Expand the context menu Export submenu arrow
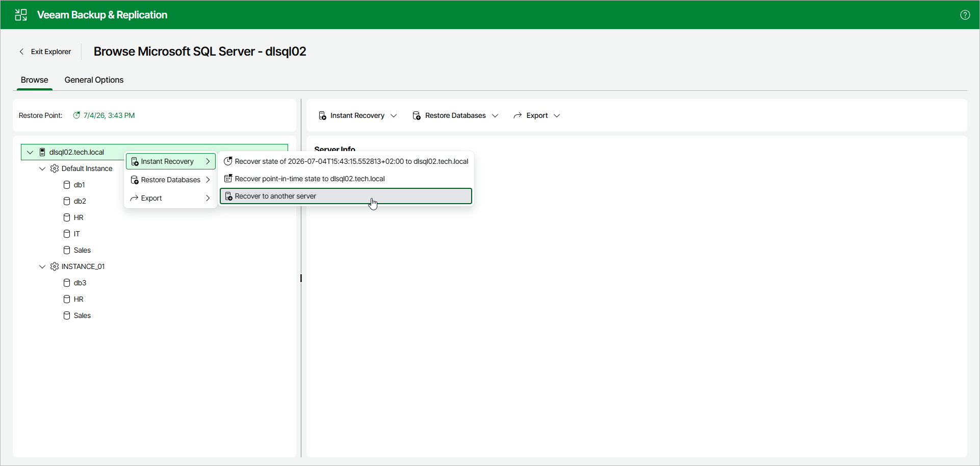The width and height of the screenshot is (980, 466). (208, 198)
